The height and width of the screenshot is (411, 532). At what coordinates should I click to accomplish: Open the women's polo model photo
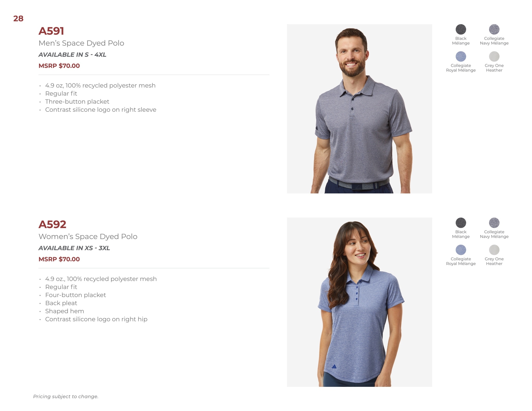tap(360, 302)
